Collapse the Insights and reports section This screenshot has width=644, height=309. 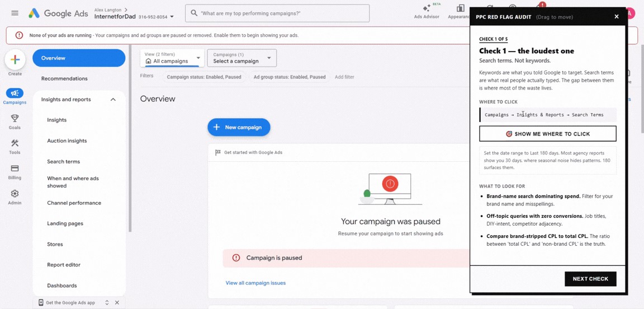tap(113, 100)
